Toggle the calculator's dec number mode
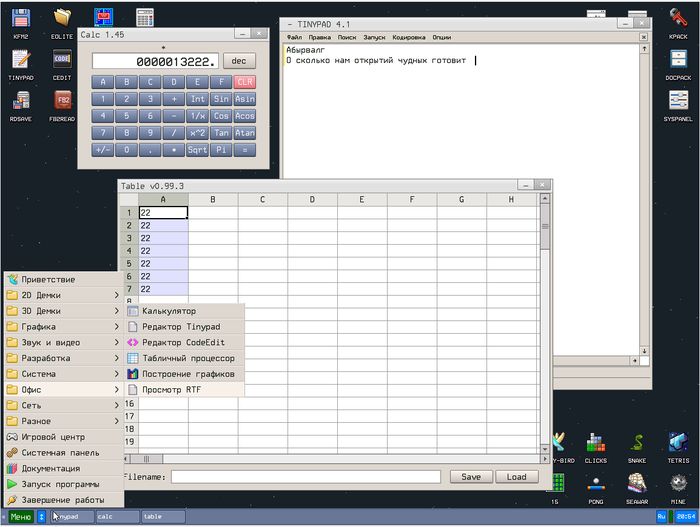 click(239, 61)
